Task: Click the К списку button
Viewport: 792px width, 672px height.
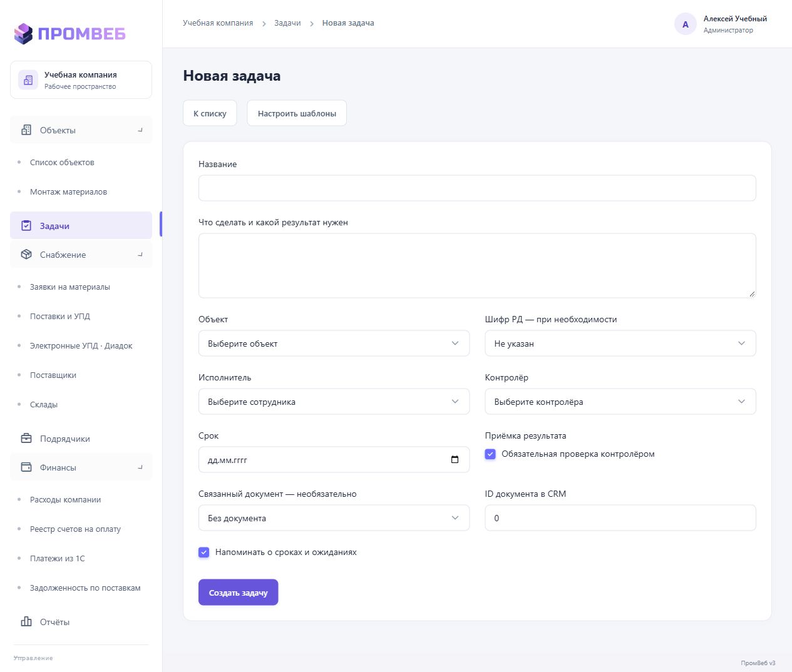Action: tap(210, 113)
